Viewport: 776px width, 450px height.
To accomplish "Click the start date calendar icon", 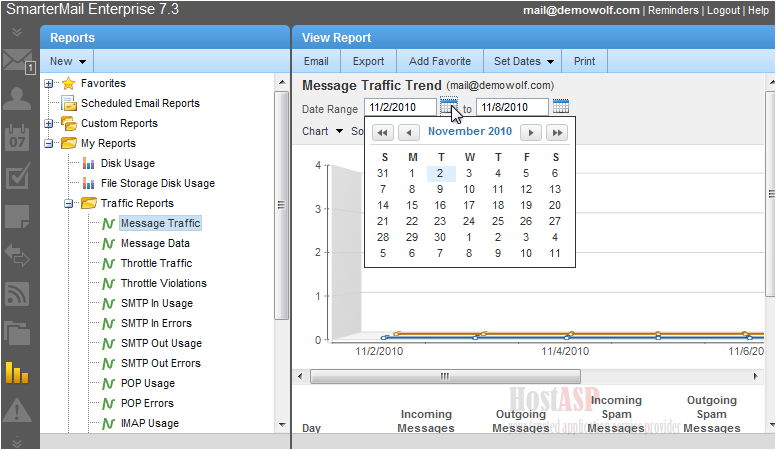I will (449, 106).
